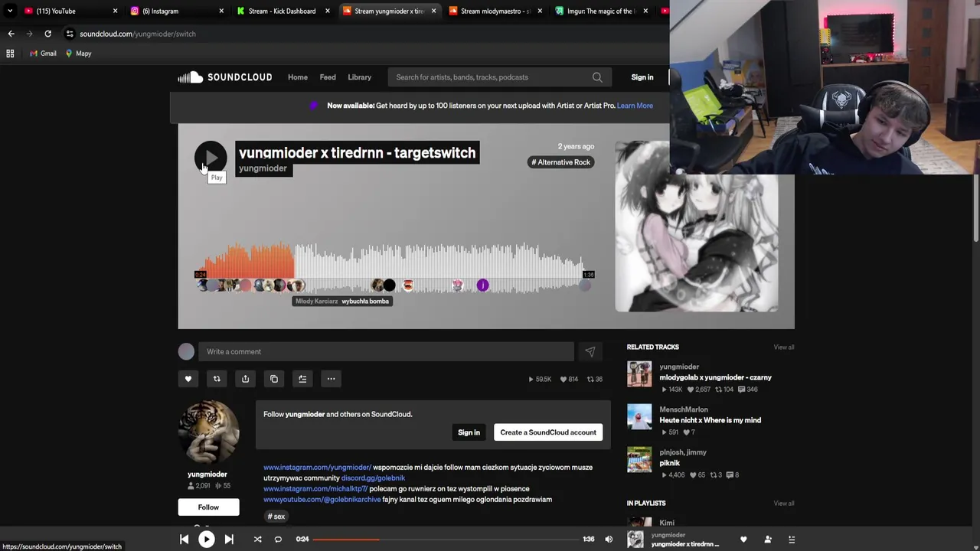Switch to the Stream - Kick Dashboard tab
This screenshot has width=980, height=551.
point(280,11)
